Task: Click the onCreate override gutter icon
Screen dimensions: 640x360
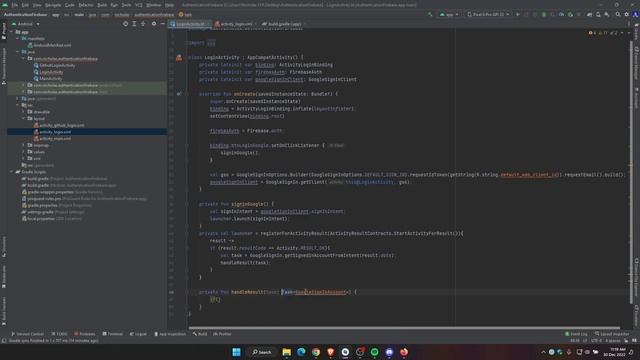Action: [x=179, y=94]
